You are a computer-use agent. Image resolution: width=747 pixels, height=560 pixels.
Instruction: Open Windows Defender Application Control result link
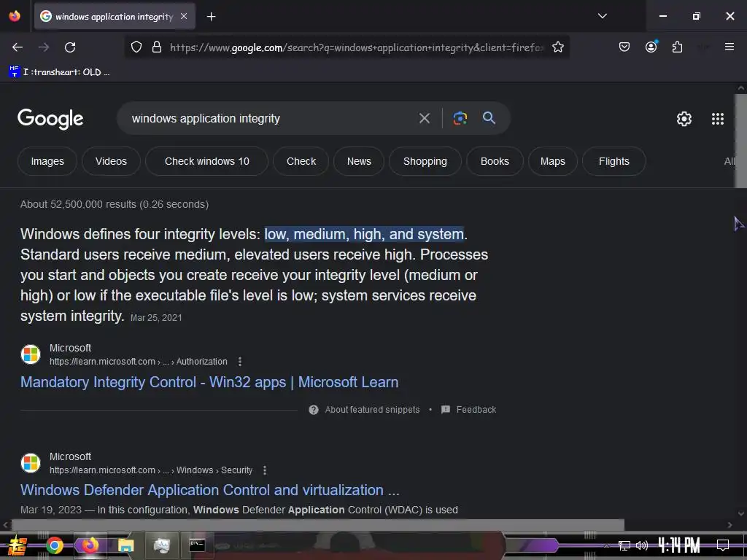pos(209,490)
